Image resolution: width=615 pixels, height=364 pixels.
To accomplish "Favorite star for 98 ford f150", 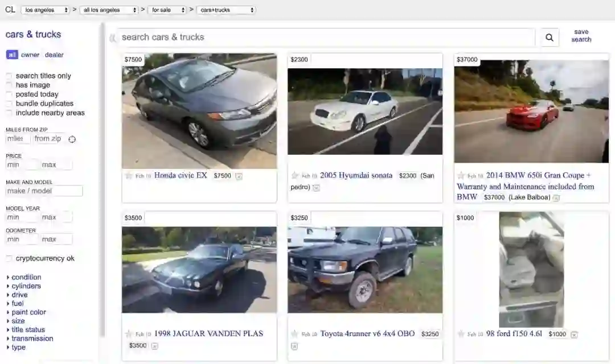I will (461, 334).
